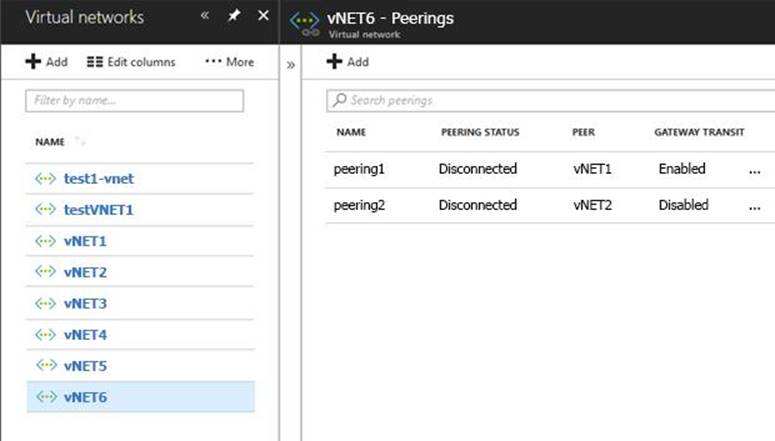Add a new virtual network
The height and width of the screenshot is (441, 775).
[x=46, y=62]
